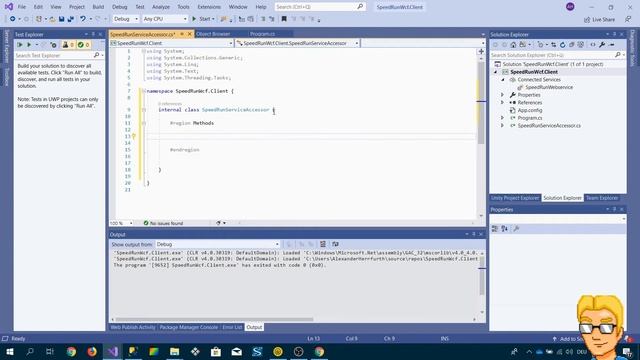The width and height of the screenshot is (640, 360).
Task: Switch to the Team Explorer tab
Action: tap(602, 198)
